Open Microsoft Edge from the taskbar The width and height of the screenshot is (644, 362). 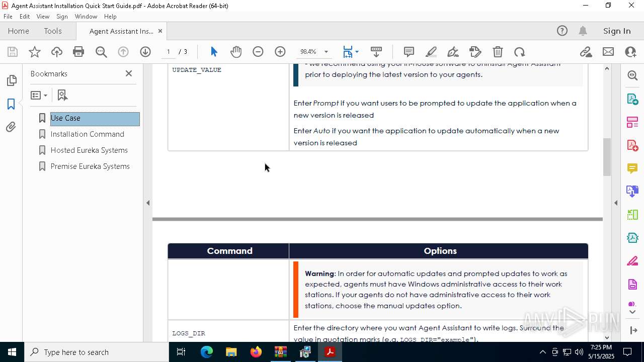pyautogui.click(x=207, y=352)
